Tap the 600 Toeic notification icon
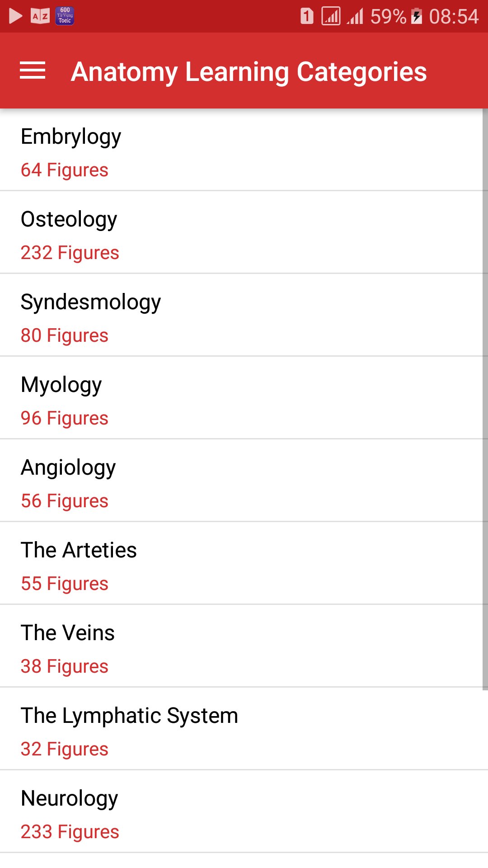This screenshot has width=488, height=868. point(65,16)
